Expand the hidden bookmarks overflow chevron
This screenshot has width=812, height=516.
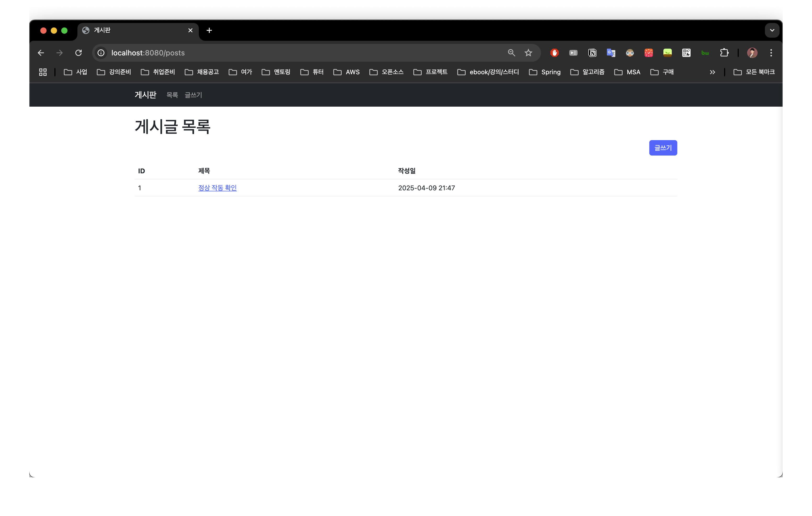click(x=712, y=72)
